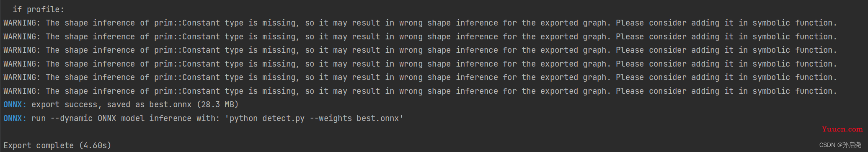Click the "(4.60s)" export duration

95,146
